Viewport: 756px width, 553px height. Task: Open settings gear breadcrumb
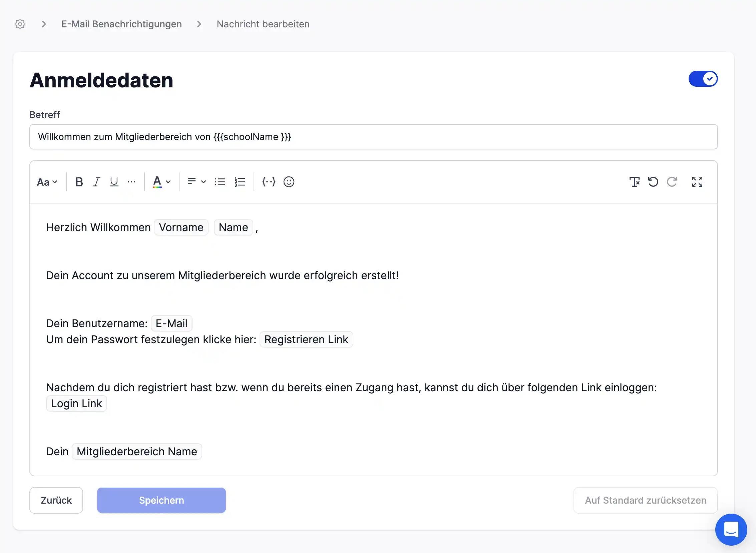click(20, 24)
